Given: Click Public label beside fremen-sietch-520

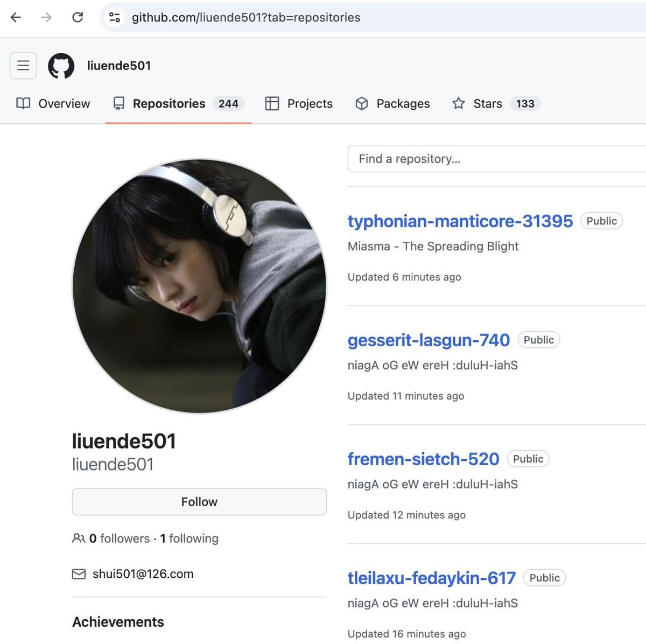Looking at the screenshot, I should pyautogui.click(x=528, y=459).
